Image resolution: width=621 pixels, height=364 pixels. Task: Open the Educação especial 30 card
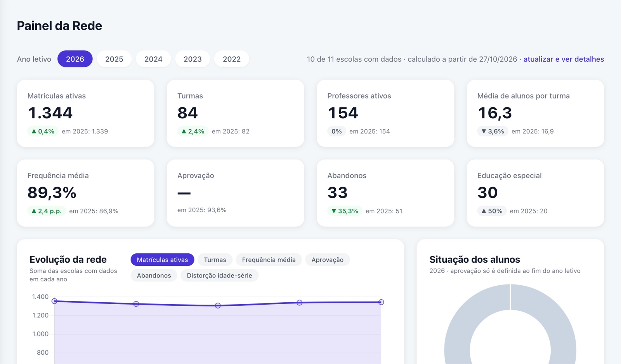(535, 193)
